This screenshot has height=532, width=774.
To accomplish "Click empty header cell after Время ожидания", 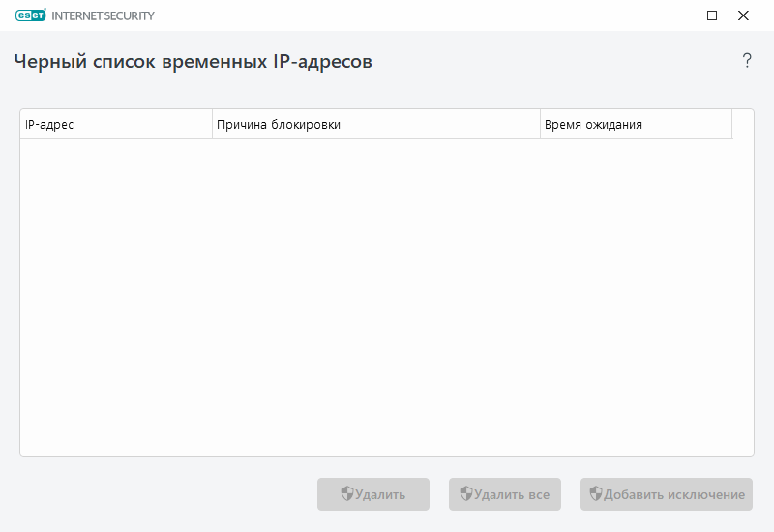I will (742, 125).
